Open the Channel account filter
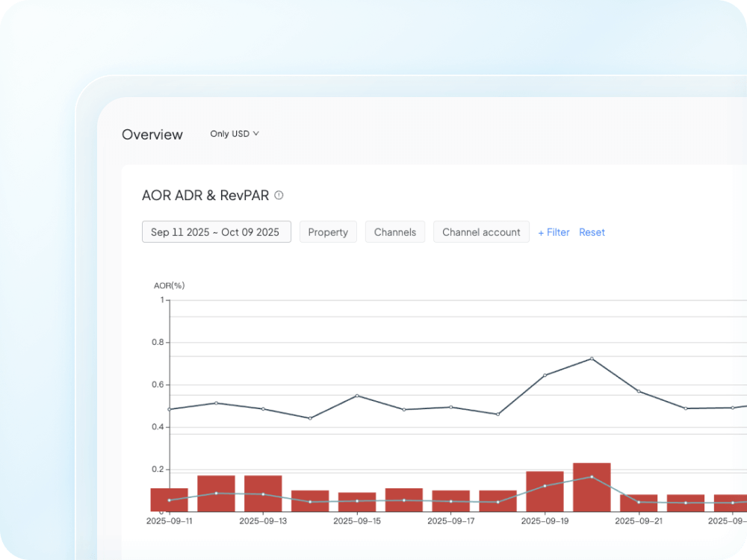The image size is (747, 560). (481, 232)
